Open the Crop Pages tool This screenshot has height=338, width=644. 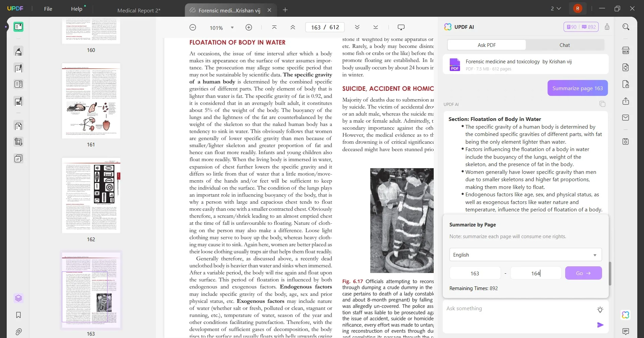tap(18, 142)
